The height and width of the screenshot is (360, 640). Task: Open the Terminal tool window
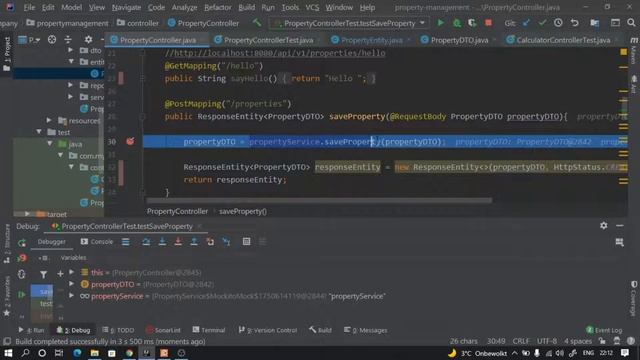tap(209, 330)
